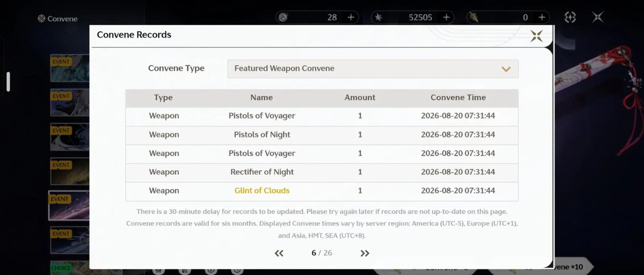Click the Amount column header

click(360, 98)
